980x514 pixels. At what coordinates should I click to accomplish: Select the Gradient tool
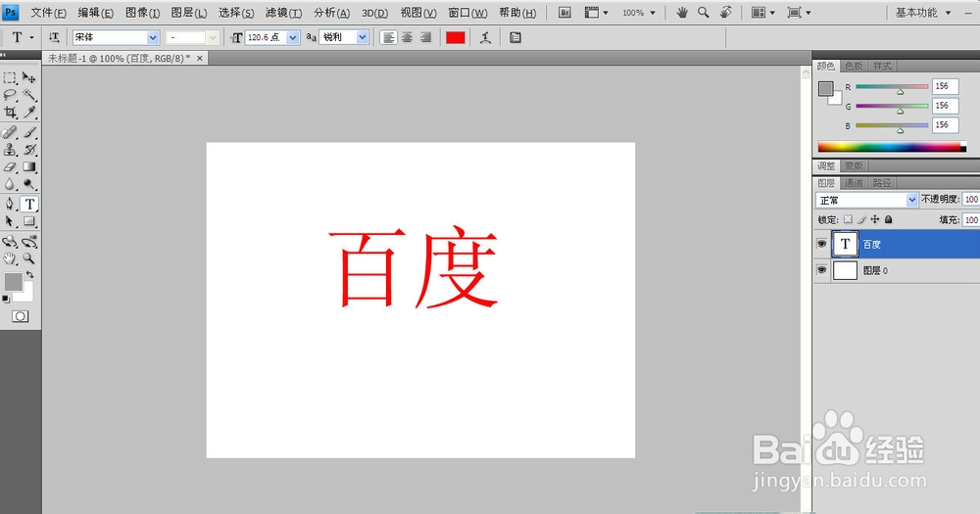coord(29,166)
